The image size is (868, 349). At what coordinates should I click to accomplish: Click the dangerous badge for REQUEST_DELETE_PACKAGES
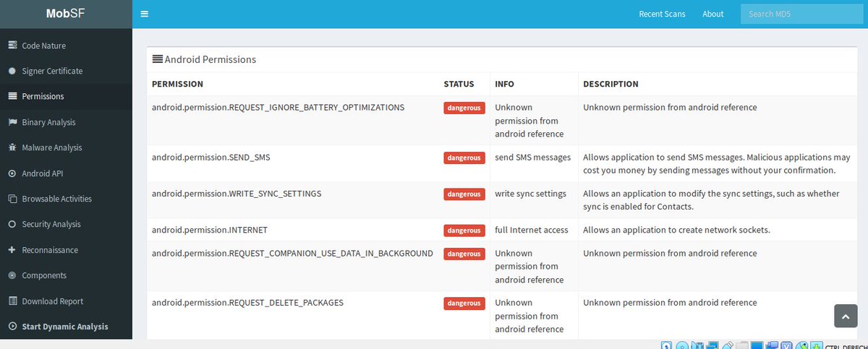(464, 303)
